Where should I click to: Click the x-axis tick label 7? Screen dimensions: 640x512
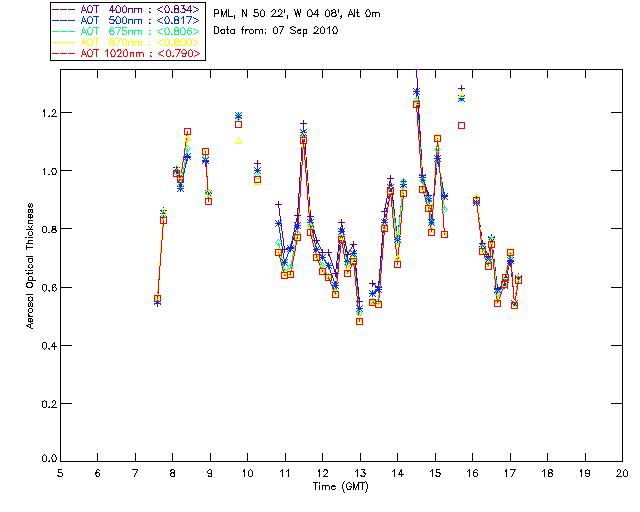pos(135,473)
